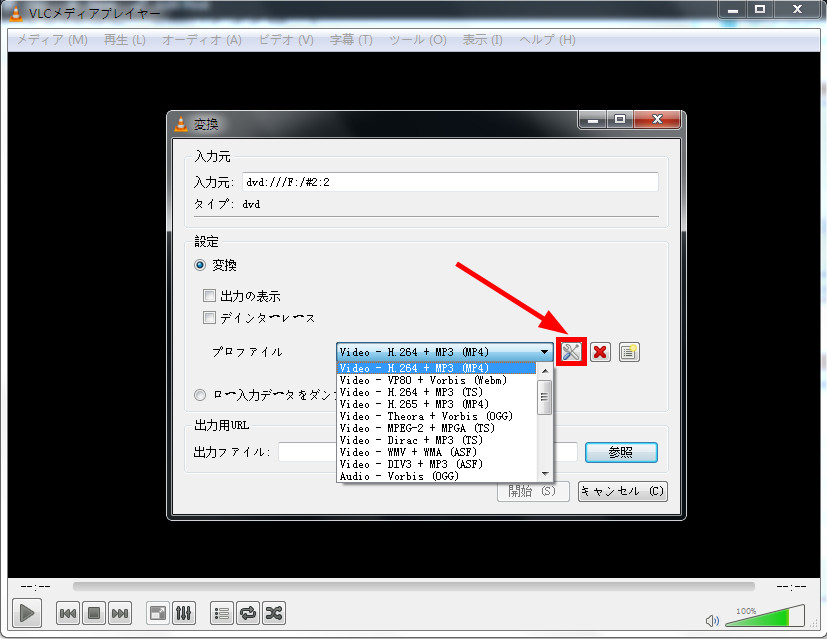Open the 表示 (I) menu

(482, 40)
